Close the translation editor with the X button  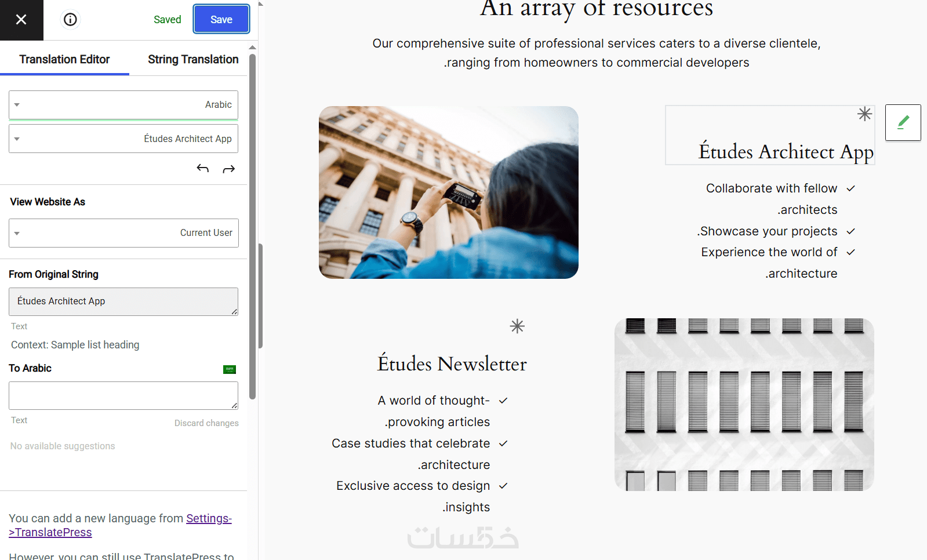click(x=21, y=20)
